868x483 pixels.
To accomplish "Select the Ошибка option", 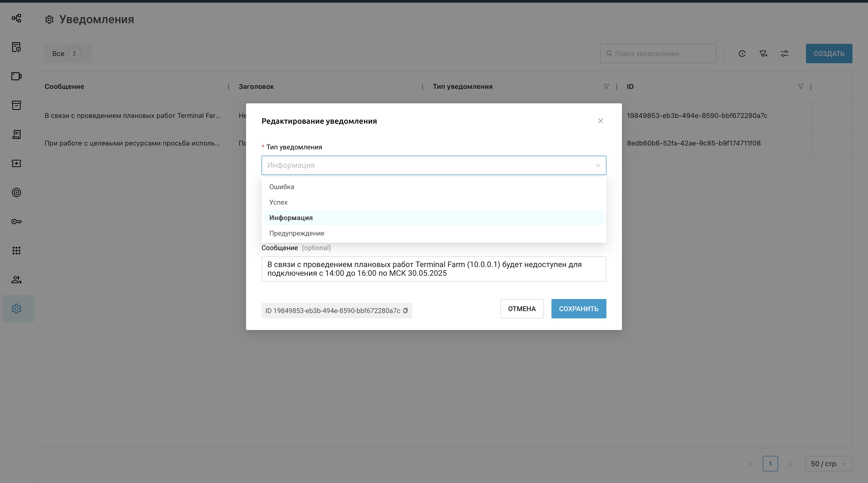I will point(282,187).
